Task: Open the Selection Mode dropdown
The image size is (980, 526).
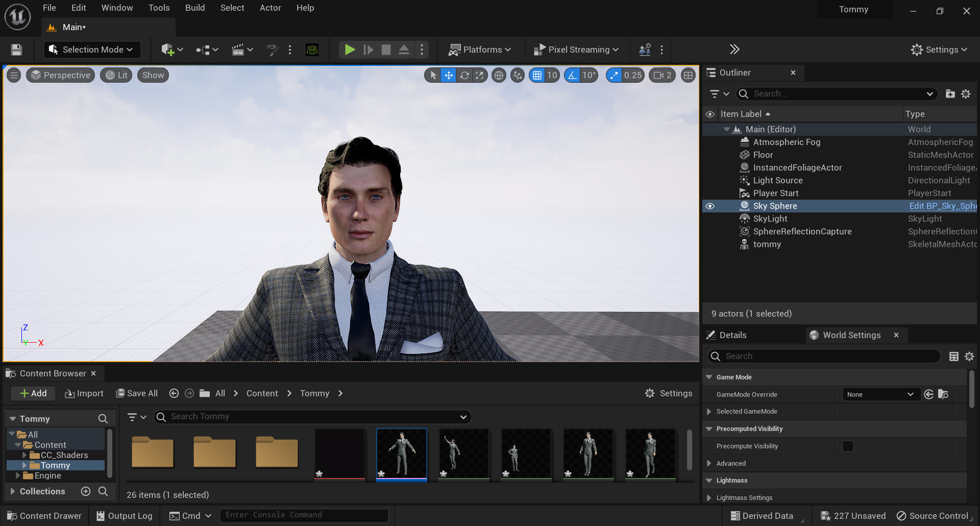Action: pos(91,50)
